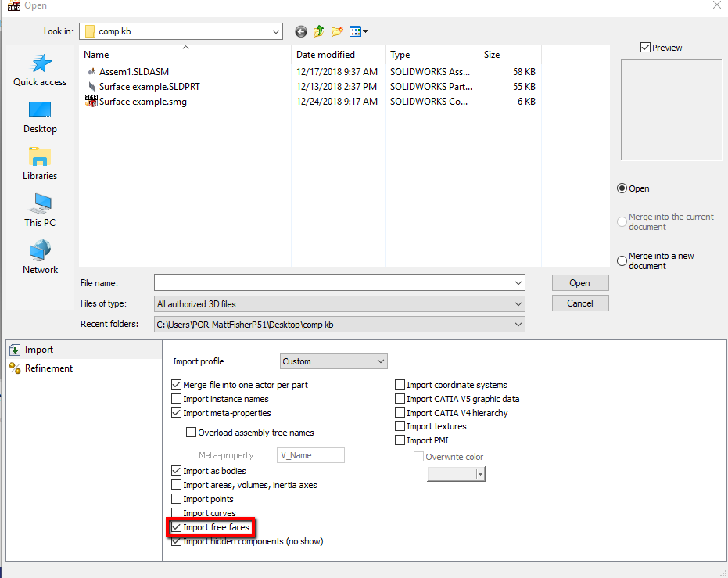Toggle the Preview checkbox
The height and width of the screenshot is (578, 728).
coord(645,48)
